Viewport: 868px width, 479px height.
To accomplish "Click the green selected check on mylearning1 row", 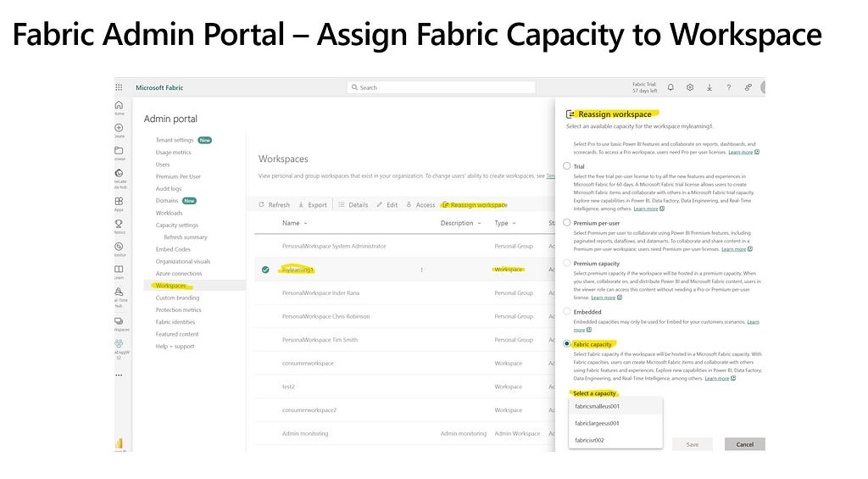I will coord(265,270).
